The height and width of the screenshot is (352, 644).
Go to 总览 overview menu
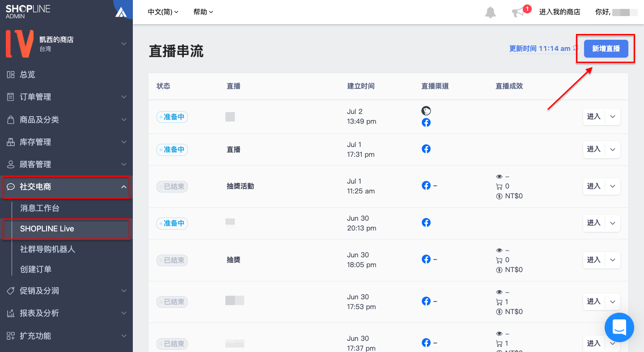click(66, 75)
